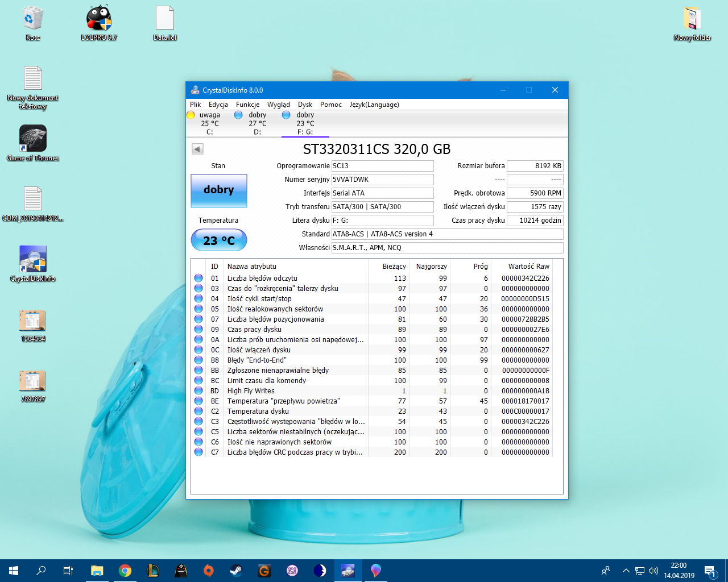Screen dimensions: 728x582
Task: Open File Explorer from the taskbar
Action: 97,571
